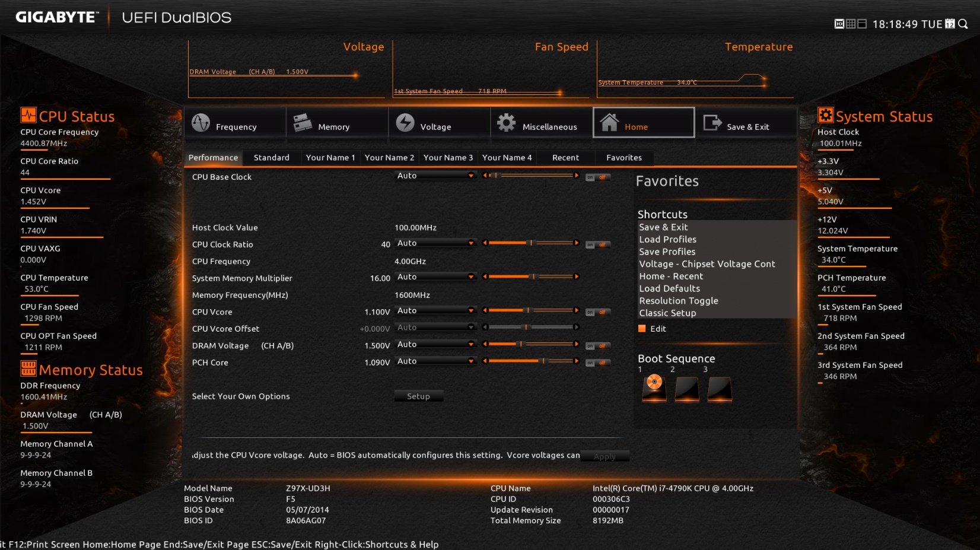Open the System Memory Multiplier dropdown
The image size is (980, 550).
click(435, 277)
